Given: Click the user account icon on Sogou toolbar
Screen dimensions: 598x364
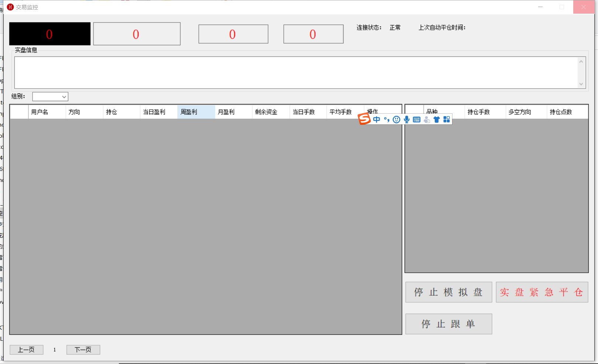Looking at the screenshot, I should pos(427,119).
